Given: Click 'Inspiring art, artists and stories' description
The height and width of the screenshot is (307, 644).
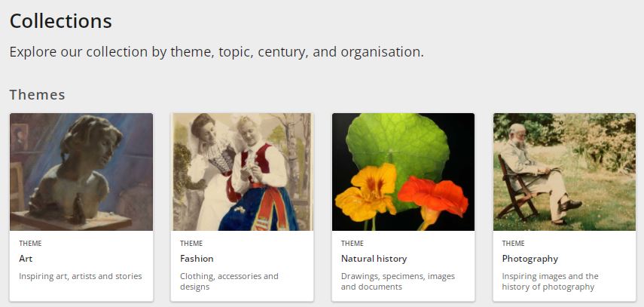Looking at the screenshot, I should (x=81, y=276).
